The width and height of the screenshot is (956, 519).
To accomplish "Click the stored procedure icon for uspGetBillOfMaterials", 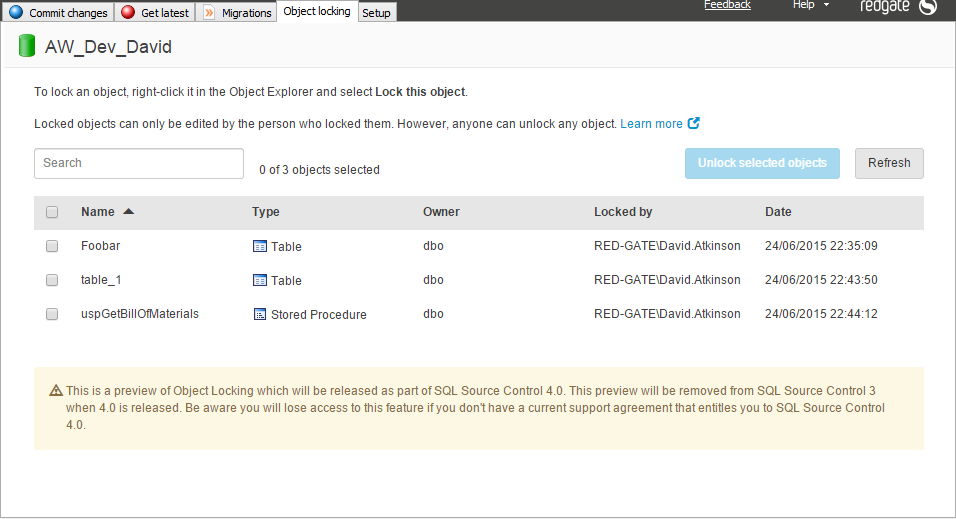I will (260, 315).
